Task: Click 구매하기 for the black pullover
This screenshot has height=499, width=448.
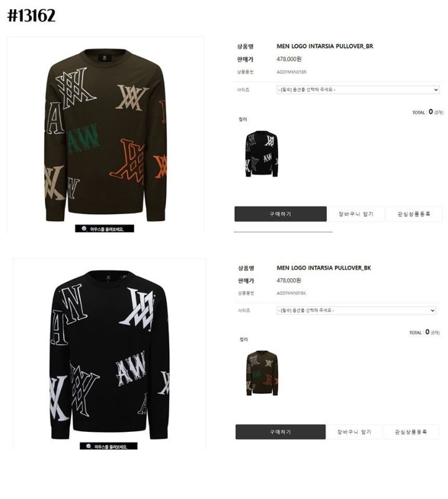Action: [x=281, y=432]
